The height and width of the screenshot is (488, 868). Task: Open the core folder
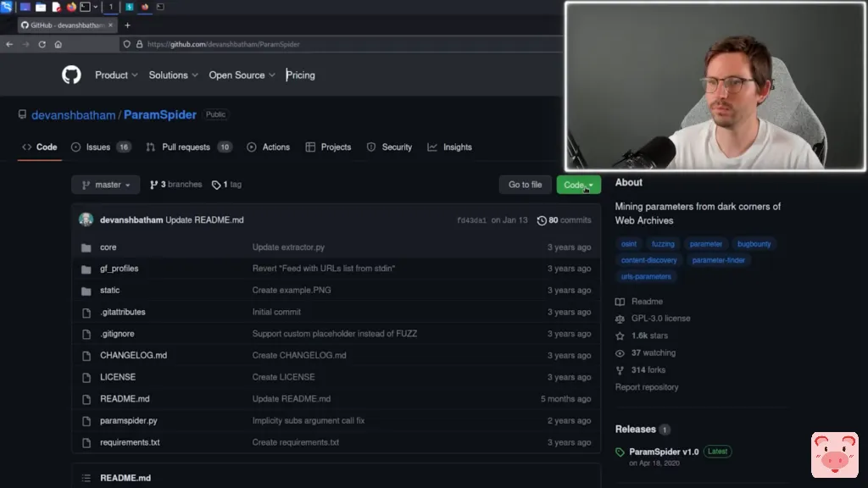click(x=108, y=247)
